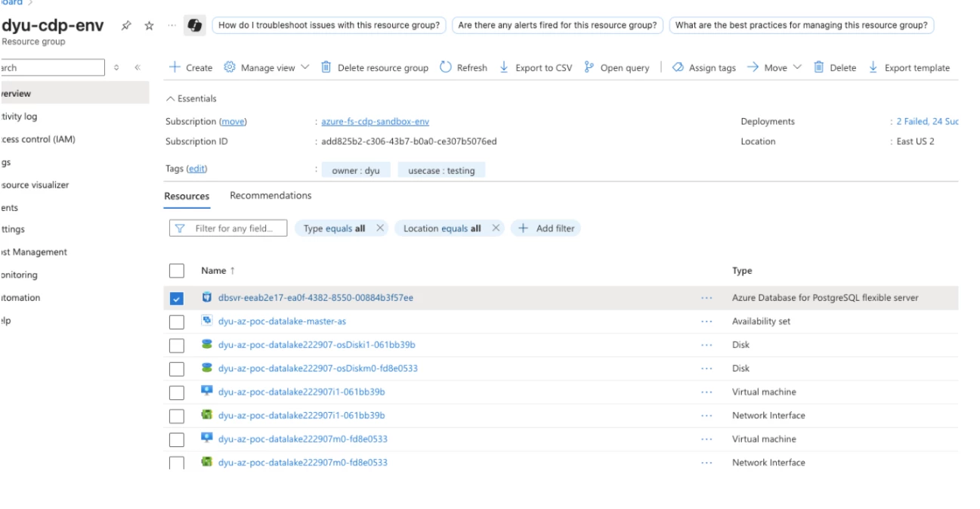Open the ellipsis menu for the 222907i1 Virtual machine row
This screenshot has height=509, width=980.
coord(706,392)
